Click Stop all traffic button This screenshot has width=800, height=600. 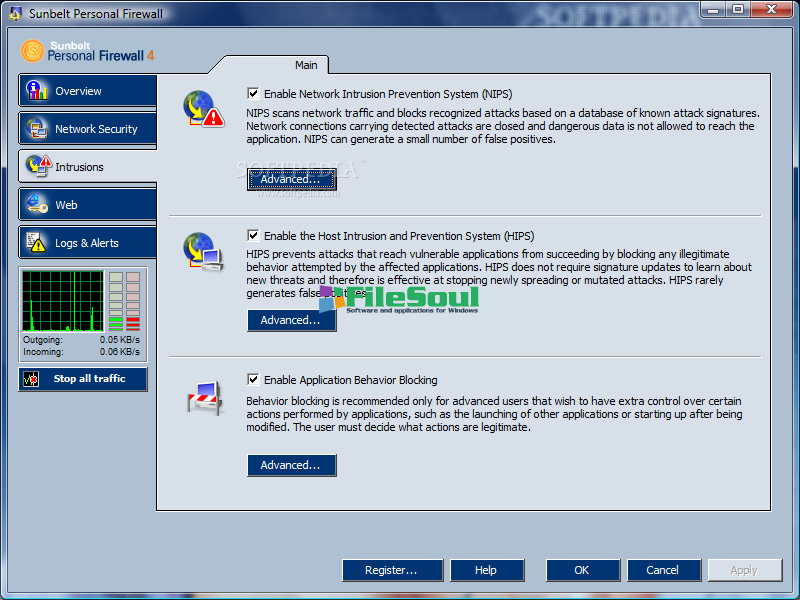tap(83, 379)
